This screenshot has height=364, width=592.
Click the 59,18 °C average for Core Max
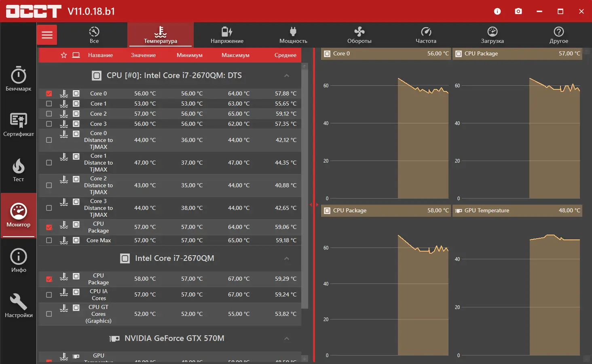(286, 240)
